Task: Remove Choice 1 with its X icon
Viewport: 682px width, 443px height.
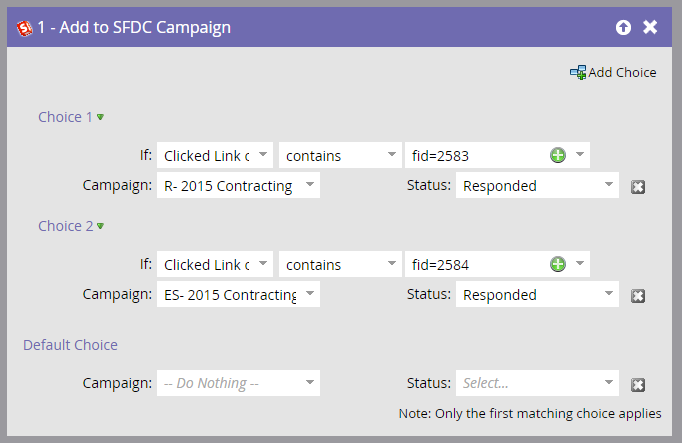Action: pyautogui.click(x=638, y=187)
